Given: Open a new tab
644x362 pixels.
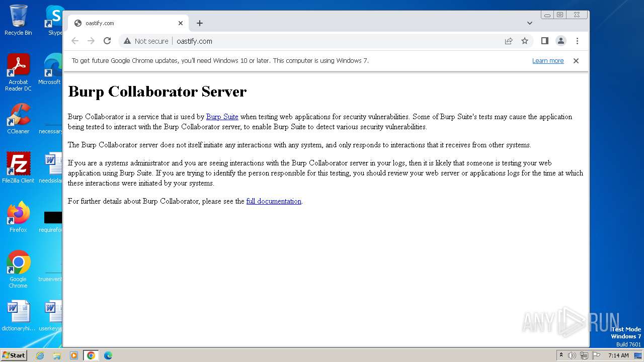Looking at the screenshot, I should (200, 23).
